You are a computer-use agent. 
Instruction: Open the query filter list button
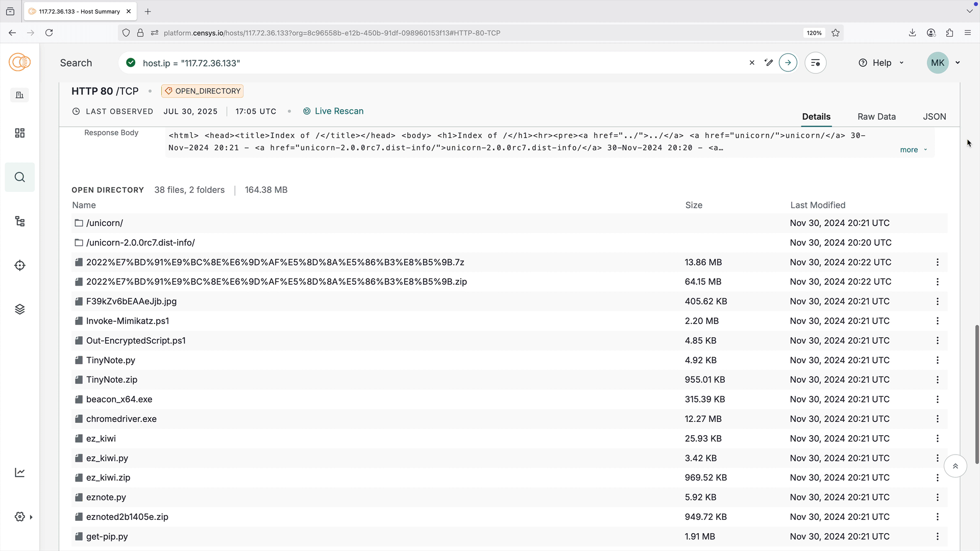point(816,63)
